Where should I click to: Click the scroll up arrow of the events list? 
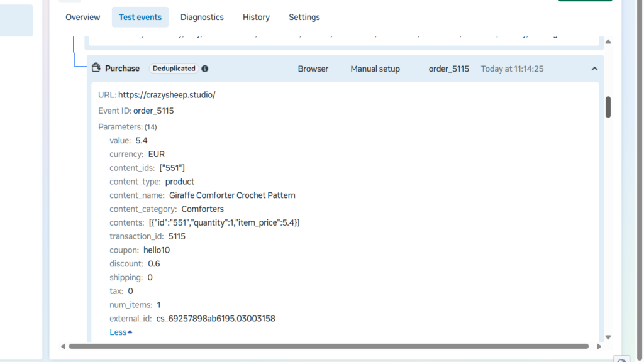(x=608, y=41)
